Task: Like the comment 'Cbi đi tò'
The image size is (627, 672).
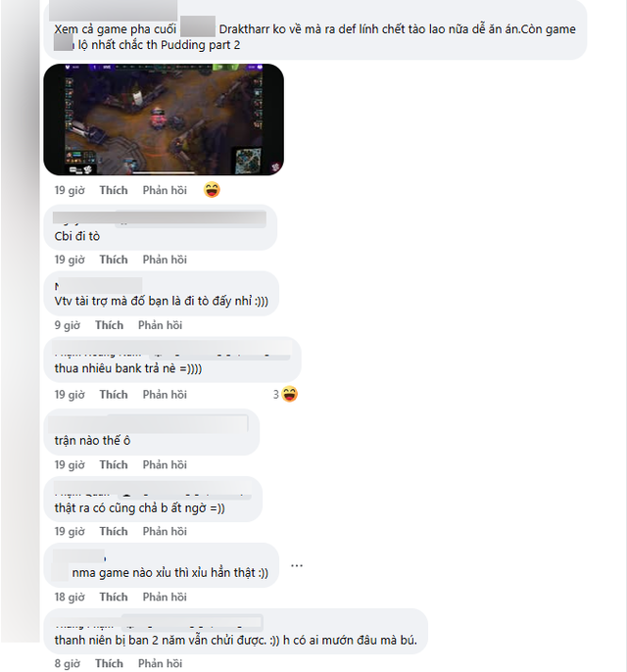Action: pos(114,260)
